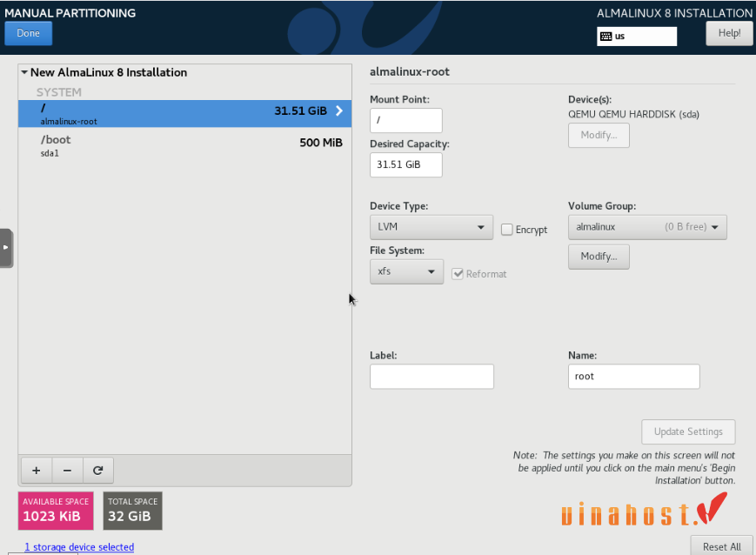Viewport: 756px width, 555px height.
Task: Click the Reset All button
Action: [x=721, y=546]
